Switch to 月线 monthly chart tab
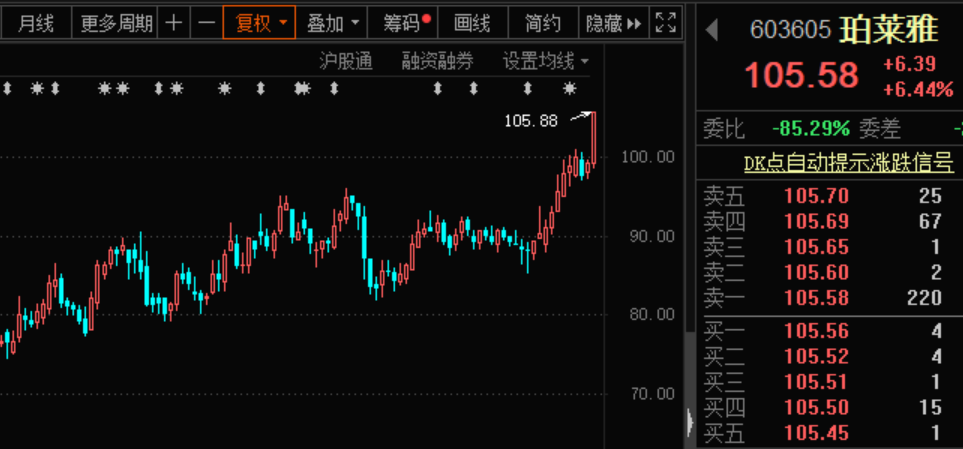The width and height of the screenshot is (963, 449). (36, 22)
